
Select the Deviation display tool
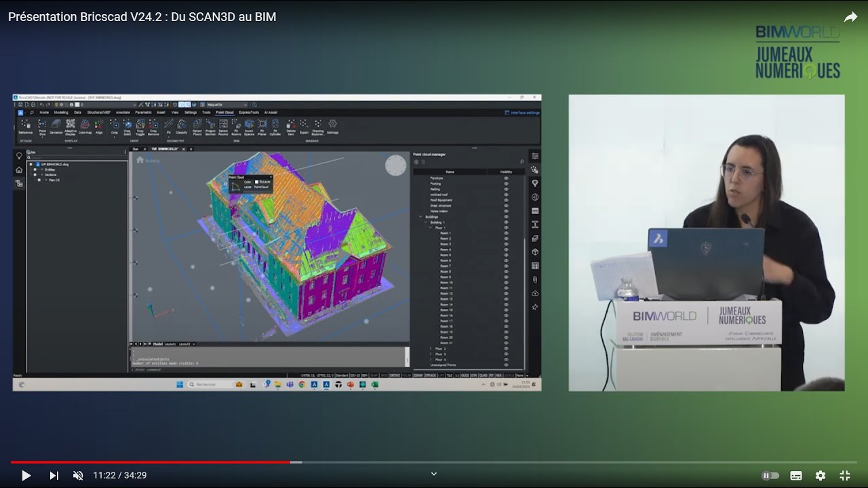tap(56, 127)
